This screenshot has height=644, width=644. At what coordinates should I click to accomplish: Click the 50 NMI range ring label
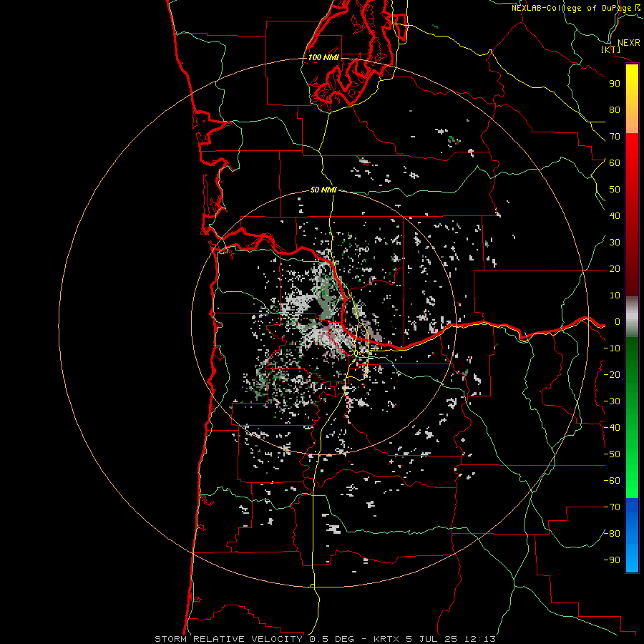pyautogui.click(x=323, y=190)
